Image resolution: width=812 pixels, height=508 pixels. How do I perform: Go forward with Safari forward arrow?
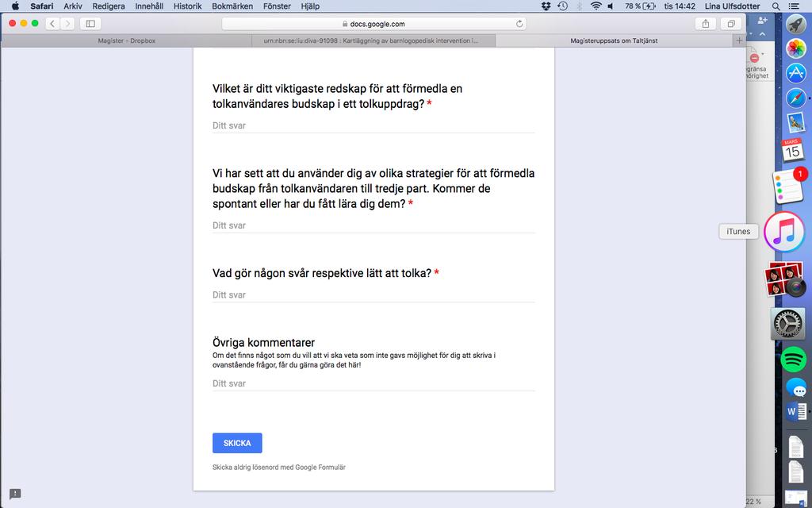click(67, 23)
